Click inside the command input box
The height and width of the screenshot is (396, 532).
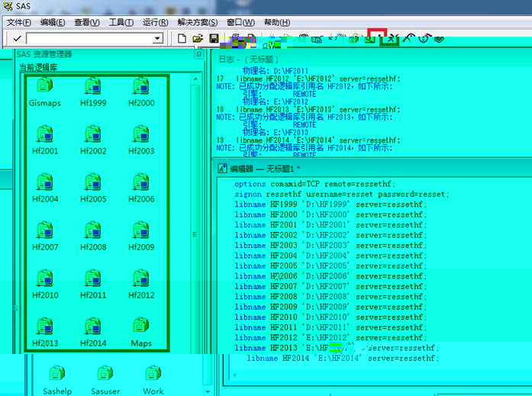pos(89,38)
